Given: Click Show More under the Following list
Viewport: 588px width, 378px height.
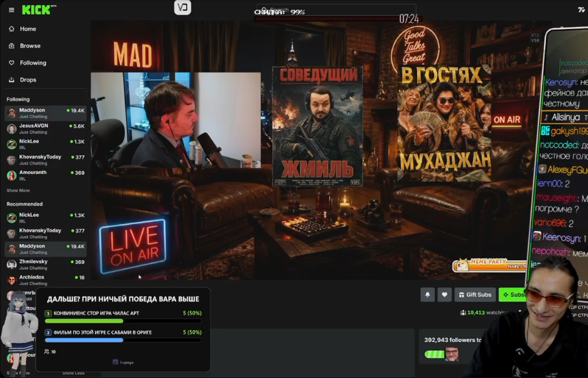Looking at the screenshot, I should (x=18, y=190).
